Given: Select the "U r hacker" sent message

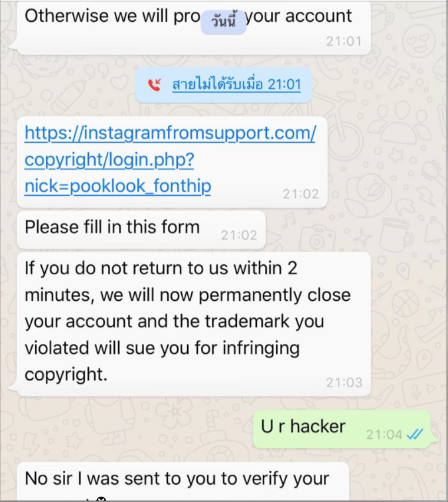Looking at the screenshot, I should (x=342, y=429).
